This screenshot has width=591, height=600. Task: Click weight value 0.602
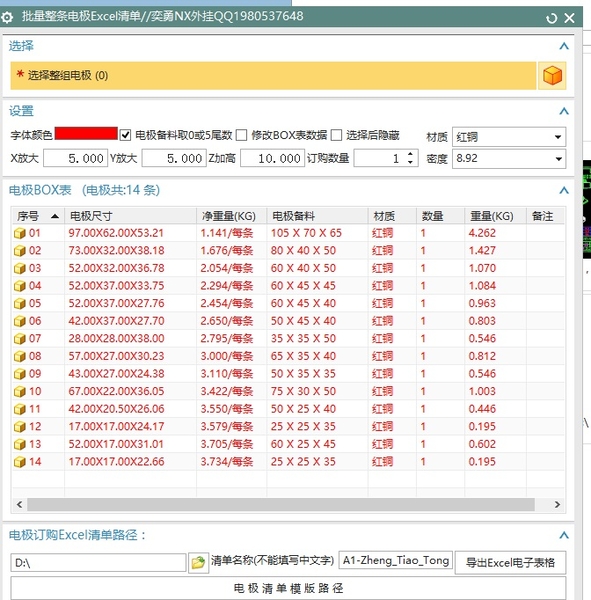click(x=482, y=444)
